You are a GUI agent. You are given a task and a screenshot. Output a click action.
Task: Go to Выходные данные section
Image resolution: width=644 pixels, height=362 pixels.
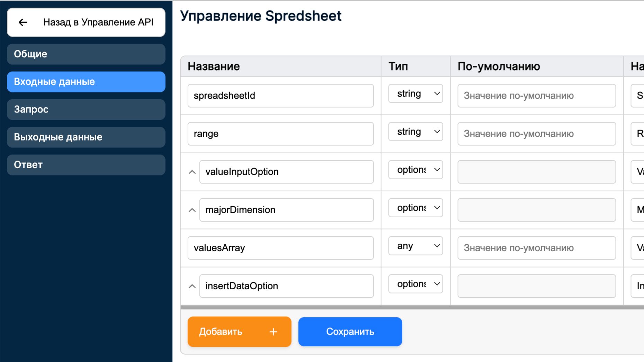86,137
